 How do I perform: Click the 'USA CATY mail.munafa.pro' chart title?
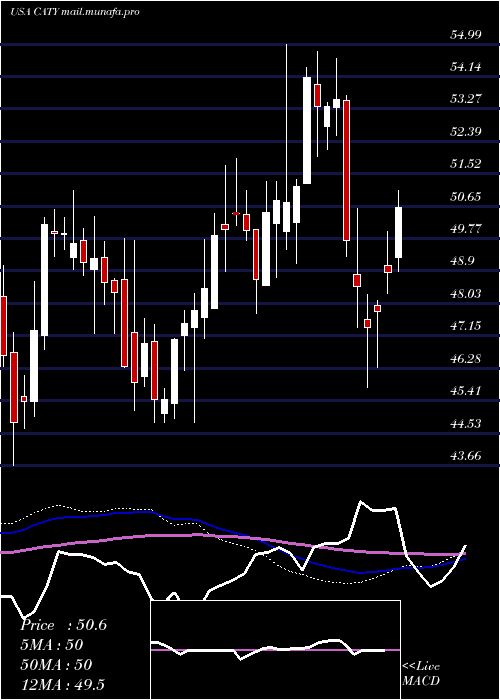tap(75, 12)
